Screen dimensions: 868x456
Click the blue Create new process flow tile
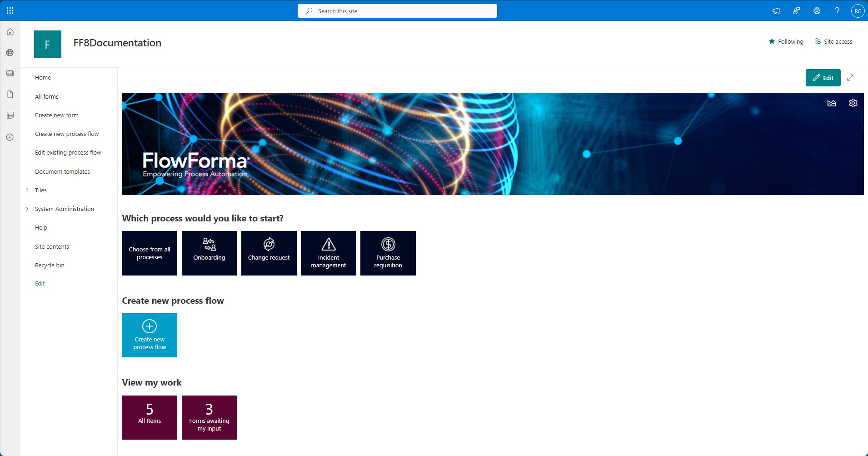[150, 336]
